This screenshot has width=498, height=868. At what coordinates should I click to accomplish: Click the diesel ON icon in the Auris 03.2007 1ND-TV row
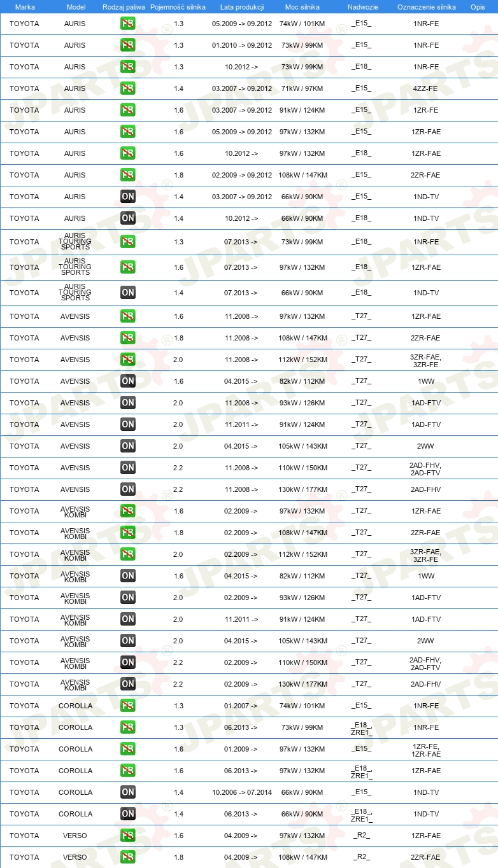point(128,197)
